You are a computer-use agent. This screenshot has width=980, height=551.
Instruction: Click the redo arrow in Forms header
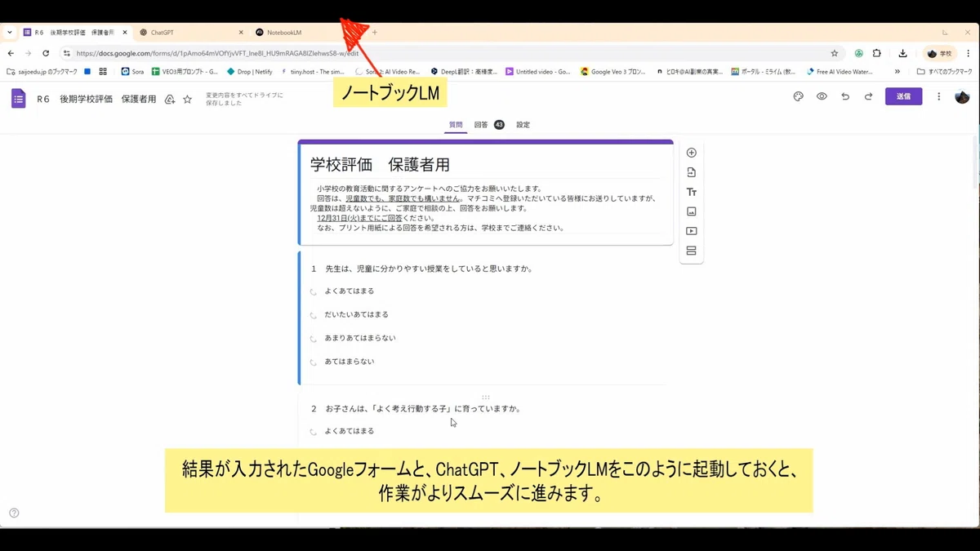coord(868,96)
